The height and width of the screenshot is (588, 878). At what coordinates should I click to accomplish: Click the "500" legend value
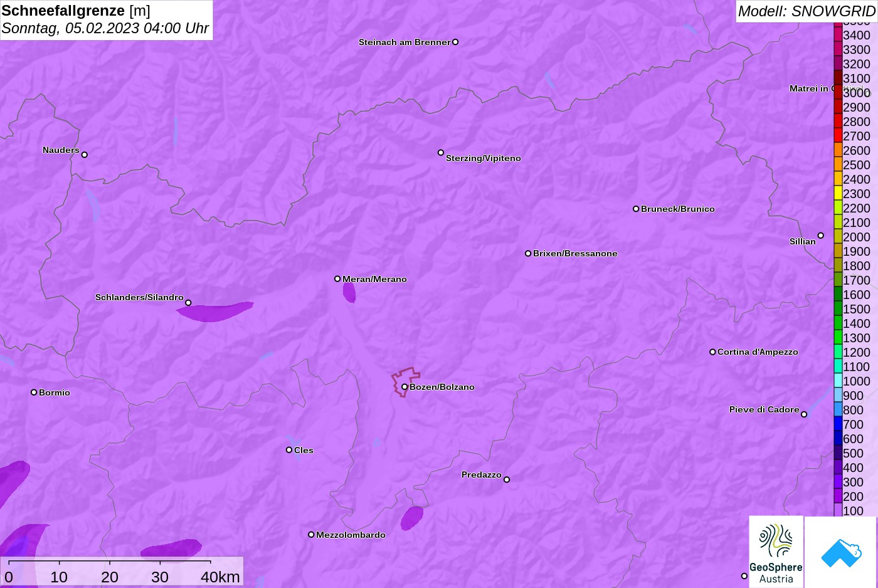[853, 453]
